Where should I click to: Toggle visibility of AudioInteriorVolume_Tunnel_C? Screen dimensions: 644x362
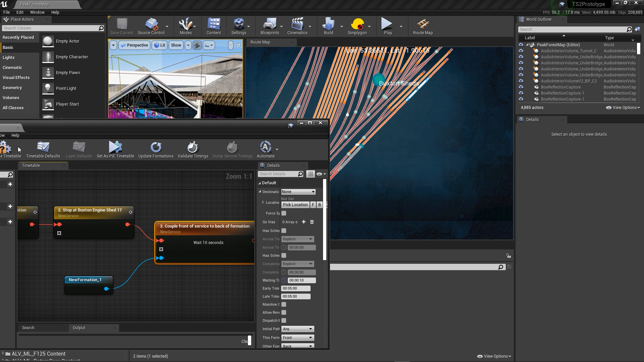[521, 51]
